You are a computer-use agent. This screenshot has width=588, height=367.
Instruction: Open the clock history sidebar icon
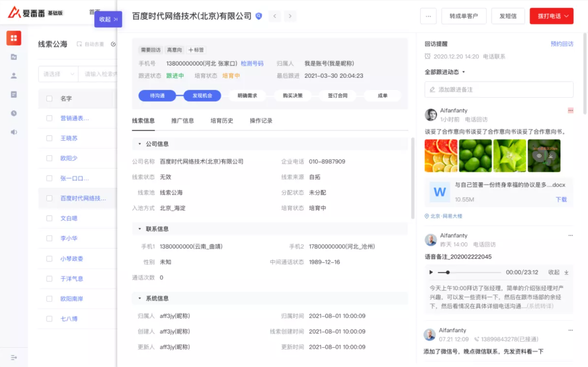click(14, 113)
